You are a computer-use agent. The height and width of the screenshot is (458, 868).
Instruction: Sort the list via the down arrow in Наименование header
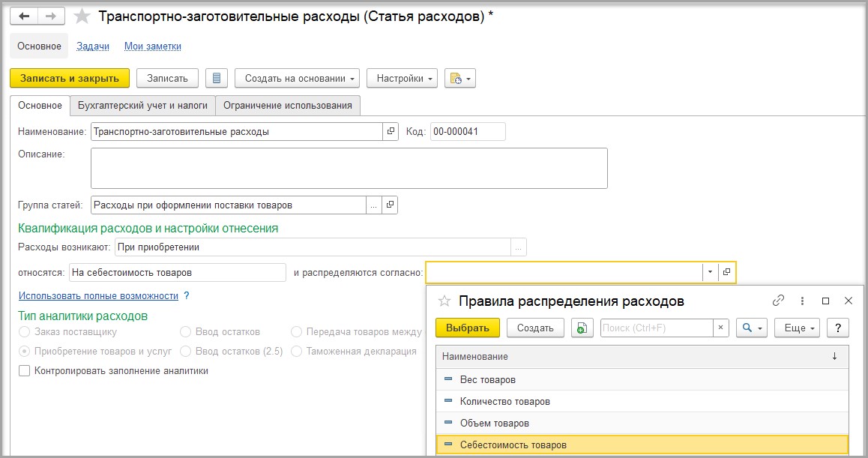(834, 357)
